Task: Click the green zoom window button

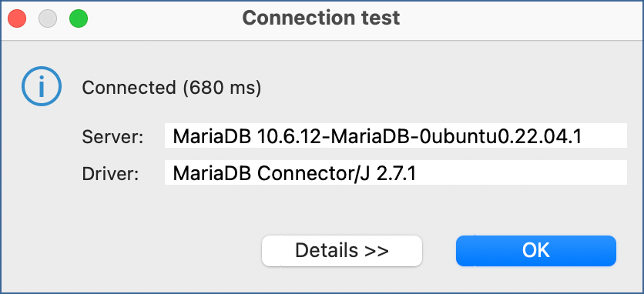Action: coord(79,19)
